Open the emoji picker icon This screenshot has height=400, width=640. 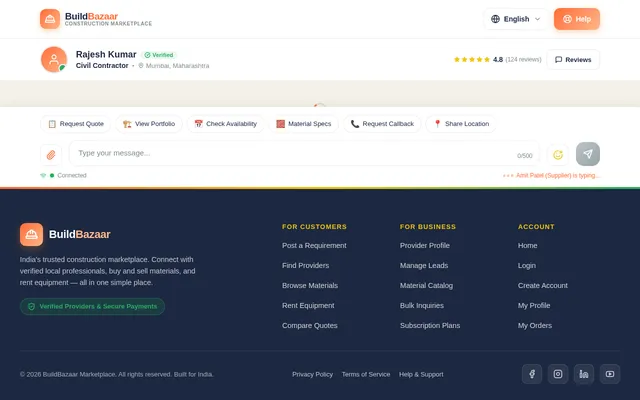click(x=558, y=155)
